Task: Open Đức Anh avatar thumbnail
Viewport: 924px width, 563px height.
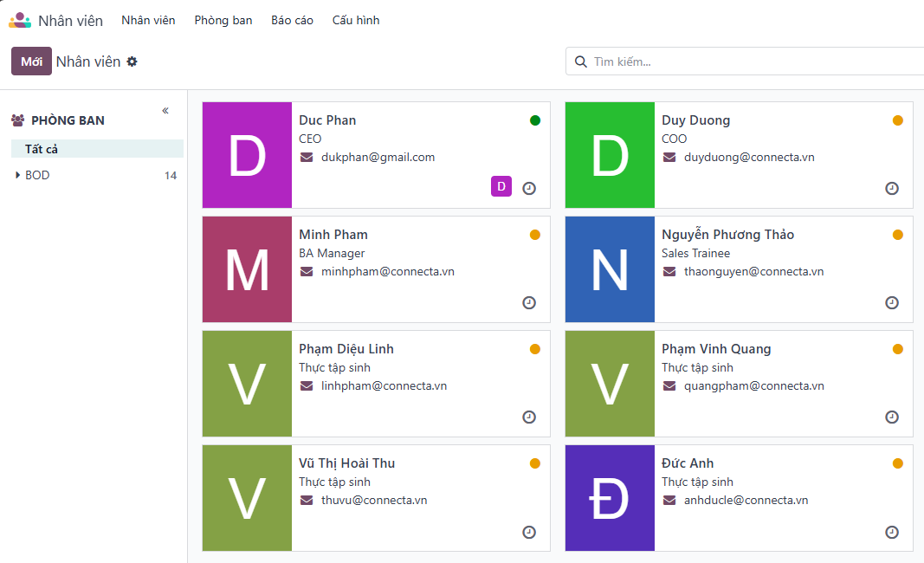Action: (610, 498)
